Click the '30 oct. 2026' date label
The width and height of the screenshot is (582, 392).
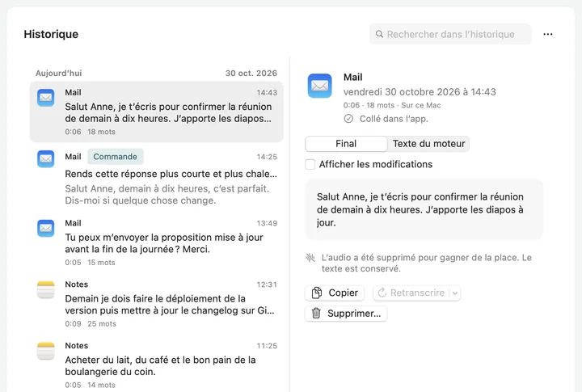pyautogui.click(x=251, y=73)
